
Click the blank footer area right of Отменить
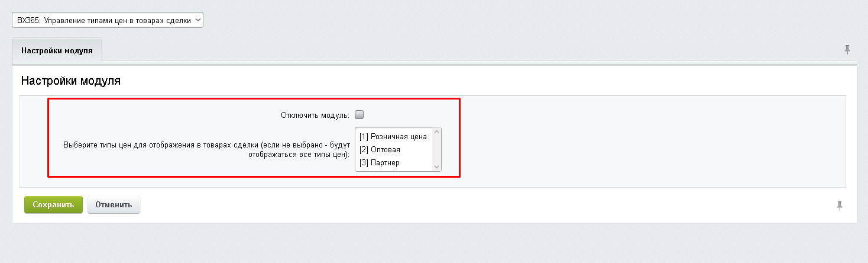pos(473,206)
